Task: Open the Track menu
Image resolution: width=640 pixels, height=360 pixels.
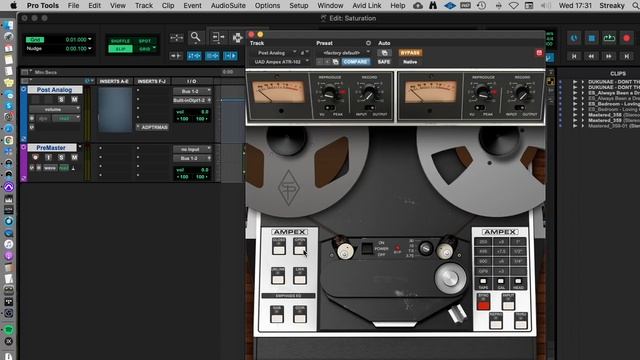Action: 144,5
